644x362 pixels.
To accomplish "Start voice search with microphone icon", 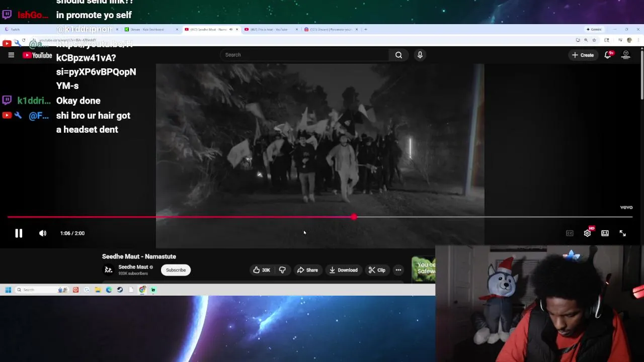I will 420,55.
